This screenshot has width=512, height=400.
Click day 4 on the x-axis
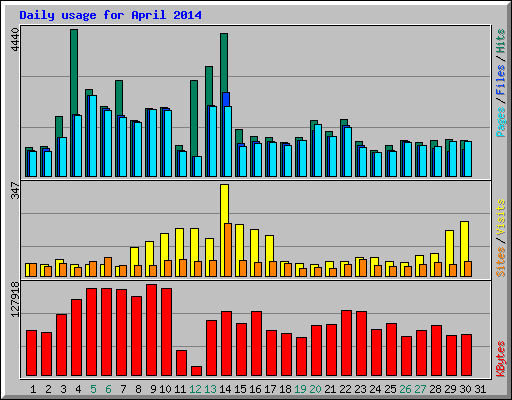tap(78, 389)
